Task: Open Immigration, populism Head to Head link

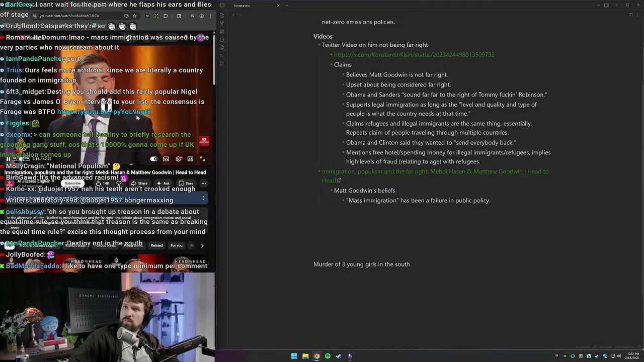Action: pyautogui.click(x=435, y=176)
